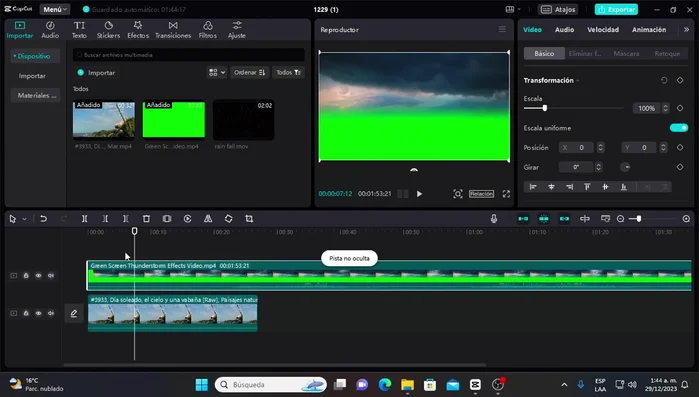Click the delete right split tool
699x397 pixels.
[x=126, y=219]
